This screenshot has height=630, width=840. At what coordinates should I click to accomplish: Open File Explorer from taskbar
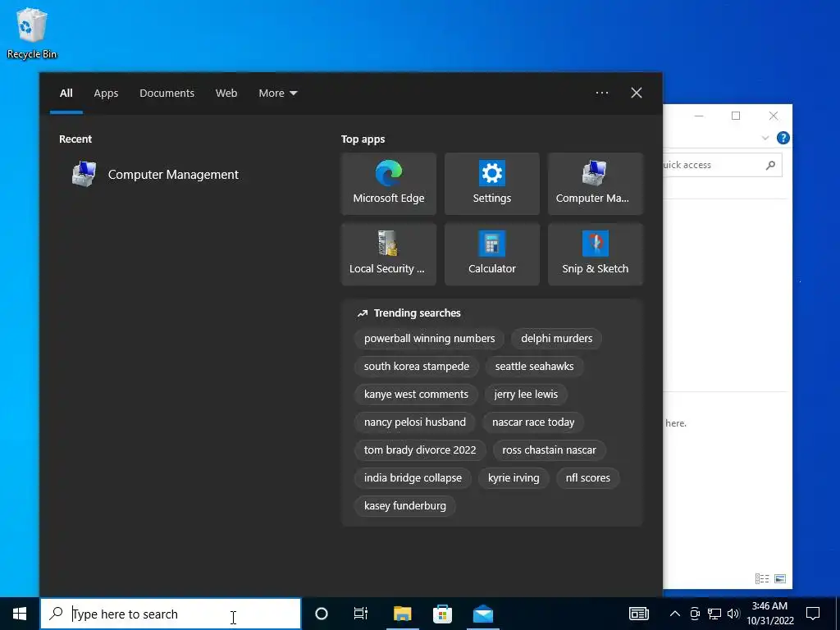click(x=402, y=614)
